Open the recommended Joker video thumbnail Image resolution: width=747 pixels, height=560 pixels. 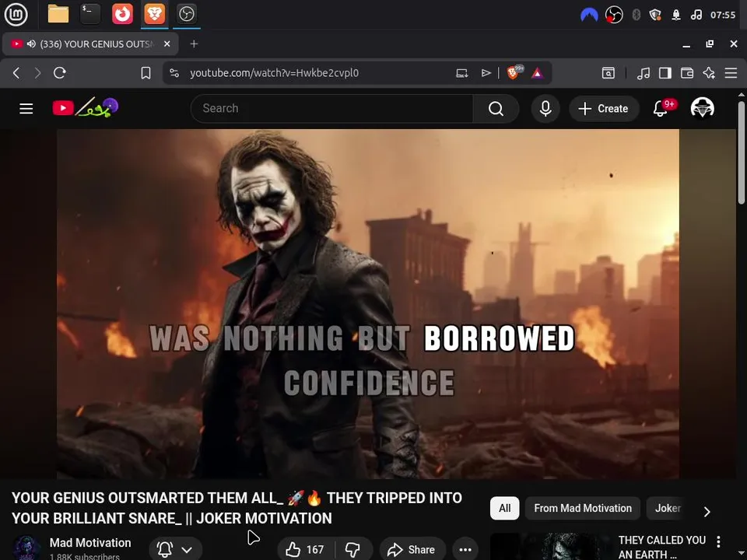tap(551, 547)
